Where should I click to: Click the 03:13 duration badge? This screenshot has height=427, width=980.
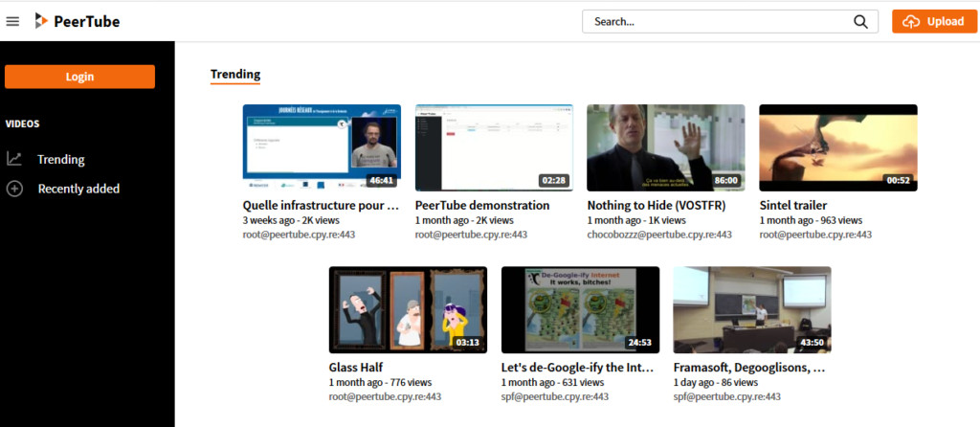[468, 343]
